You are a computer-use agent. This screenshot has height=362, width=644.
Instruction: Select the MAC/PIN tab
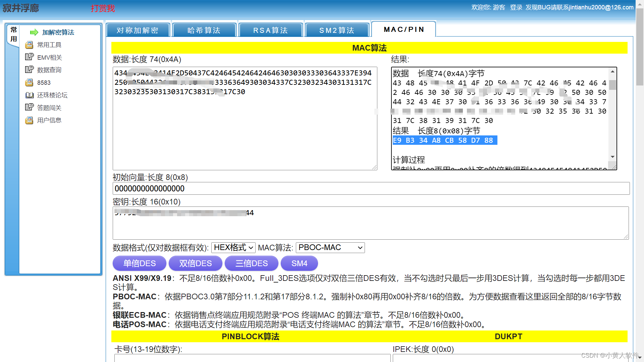[x=404, y=29]
